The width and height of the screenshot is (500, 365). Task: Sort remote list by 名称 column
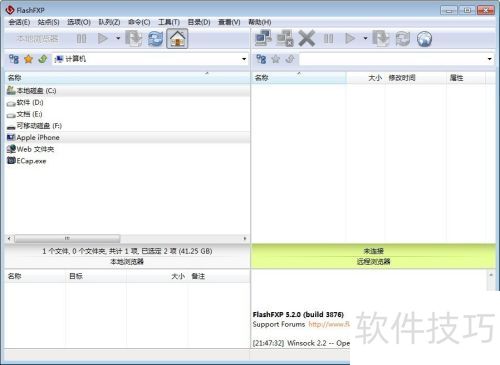coord(299,78)
